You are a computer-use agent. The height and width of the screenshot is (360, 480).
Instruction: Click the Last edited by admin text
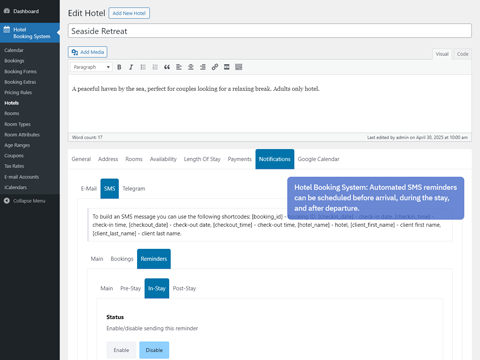(417, 137)
